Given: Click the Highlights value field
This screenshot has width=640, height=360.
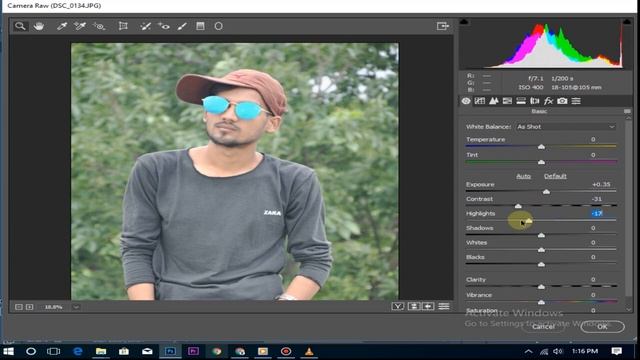Looking at the screenshot, I should pyautogui.click(x=597, y=213).
